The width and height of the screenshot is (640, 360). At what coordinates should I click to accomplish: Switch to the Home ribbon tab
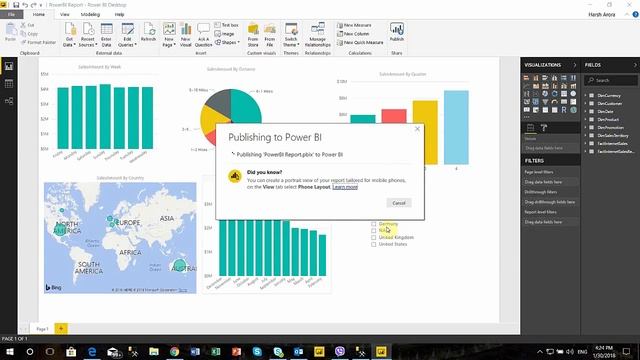(x=39, y=14)
